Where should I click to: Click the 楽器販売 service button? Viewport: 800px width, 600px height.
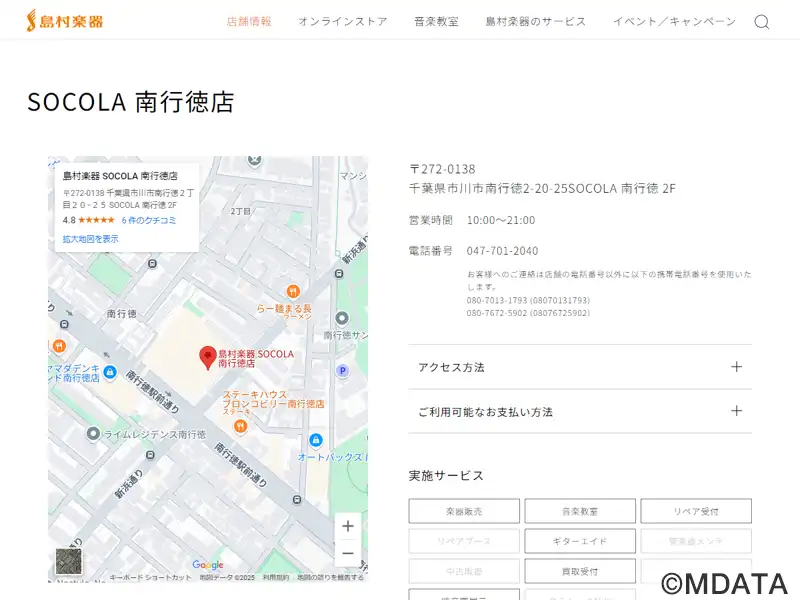click(x=464, y=511)
